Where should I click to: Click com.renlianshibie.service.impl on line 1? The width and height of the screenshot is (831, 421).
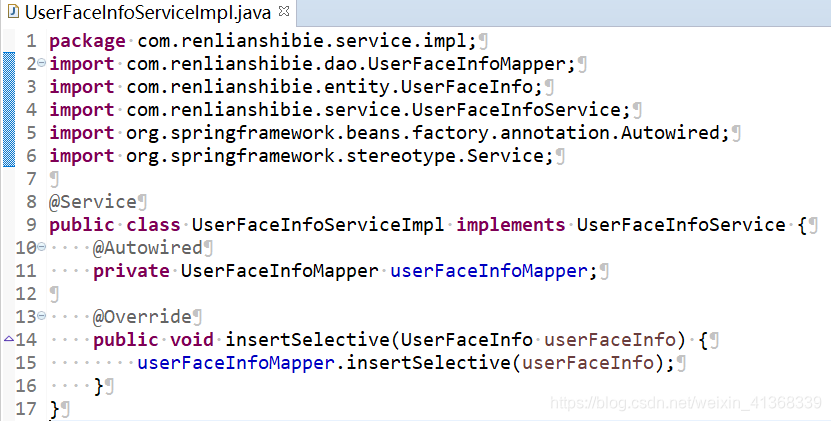pos(302,41)
